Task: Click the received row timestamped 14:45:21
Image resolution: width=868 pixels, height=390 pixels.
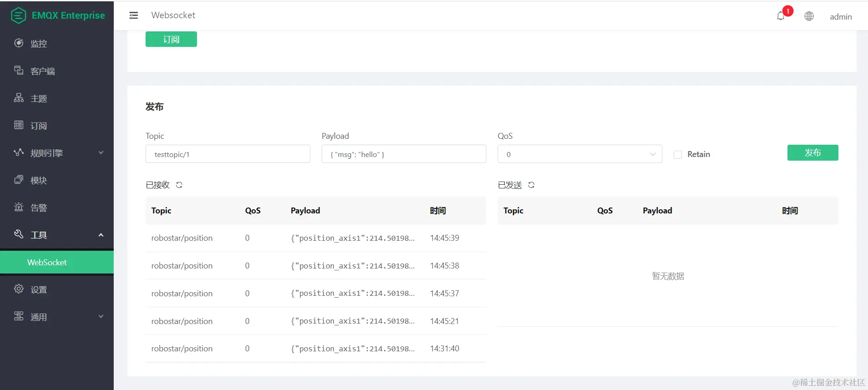Action: pyautogui.click(x=316, y=321)
